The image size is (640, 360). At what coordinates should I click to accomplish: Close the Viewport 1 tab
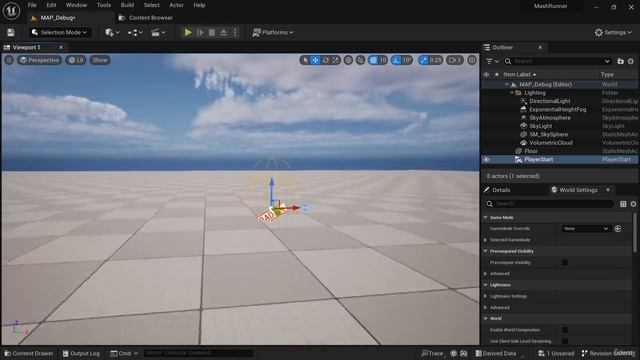coord(61,47)
